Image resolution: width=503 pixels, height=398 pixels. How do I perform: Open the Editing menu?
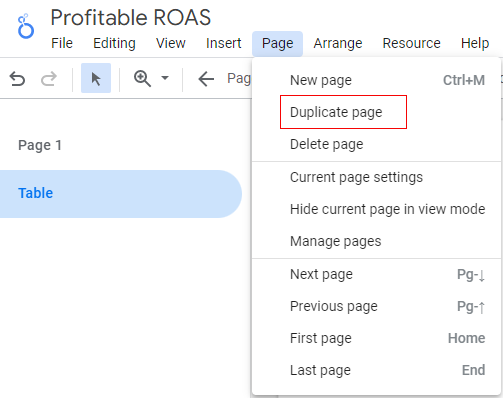coord(114,43)
